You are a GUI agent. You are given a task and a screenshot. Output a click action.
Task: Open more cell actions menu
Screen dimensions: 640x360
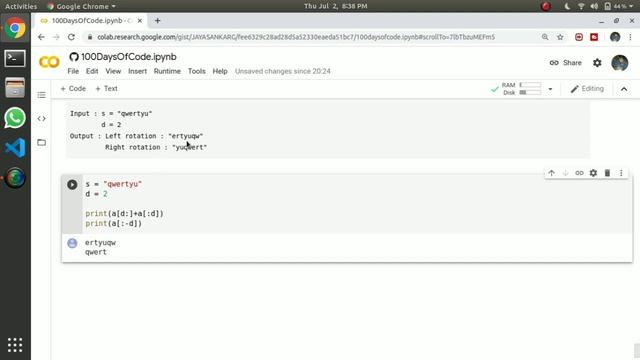pyautogui.click(x=621, y=173)
